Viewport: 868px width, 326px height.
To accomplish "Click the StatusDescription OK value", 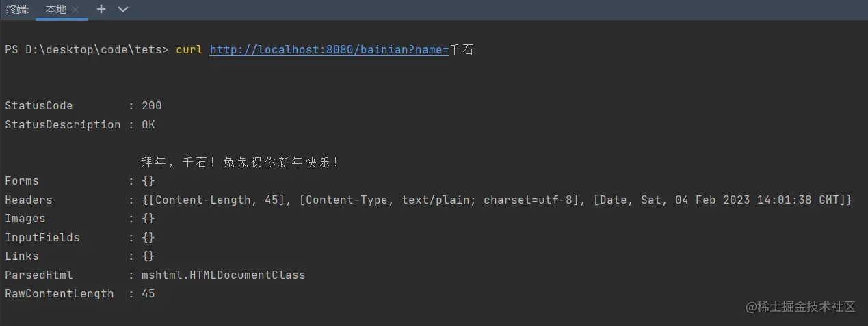I will [148, 125].
